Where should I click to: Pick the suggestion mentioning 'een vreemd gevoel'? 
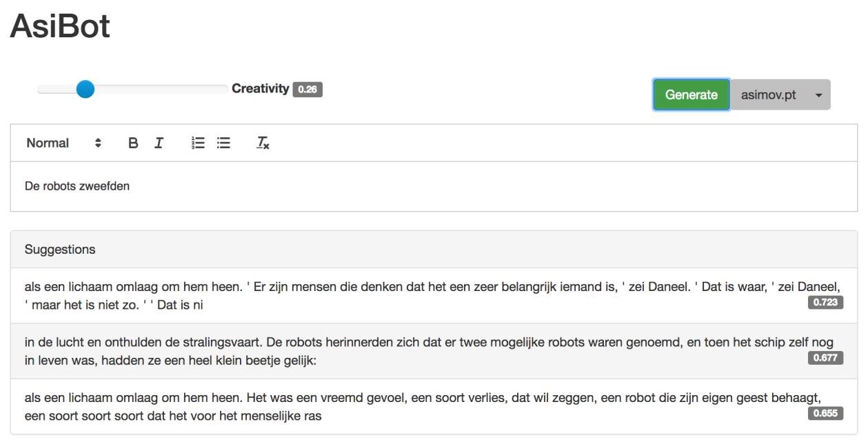coord(414,406)
